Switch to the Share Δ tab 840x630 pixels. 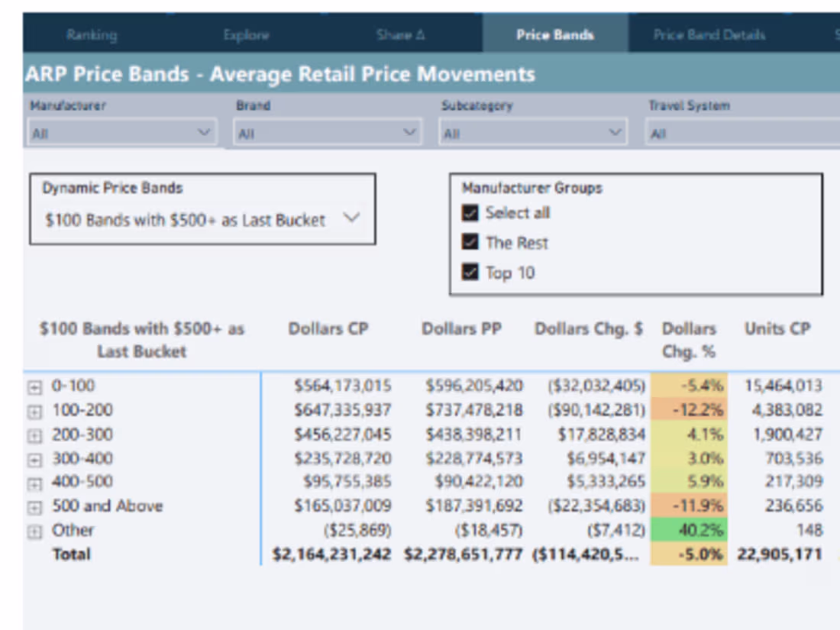(400, 34)
